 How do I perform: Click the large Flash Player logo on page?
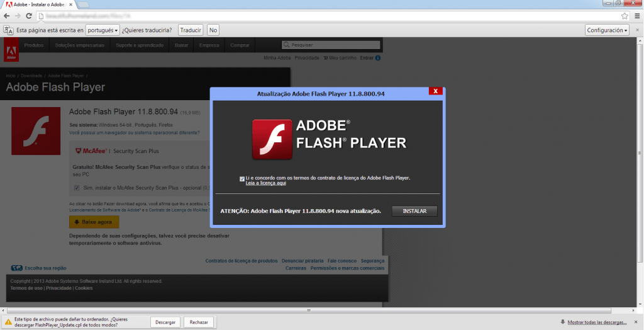click(36, 131)
